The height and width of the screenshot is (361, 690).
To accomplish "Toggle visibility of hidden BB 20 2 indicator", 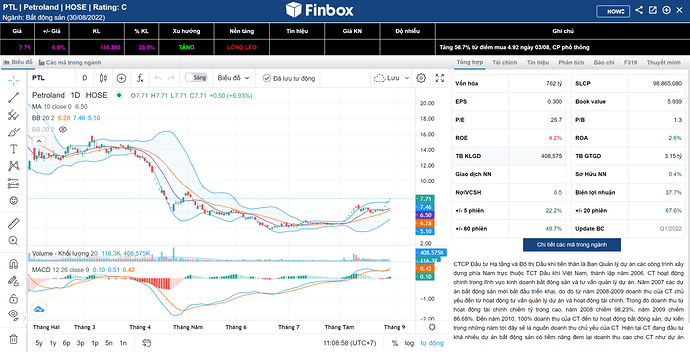I will click(x=63, y=129).
